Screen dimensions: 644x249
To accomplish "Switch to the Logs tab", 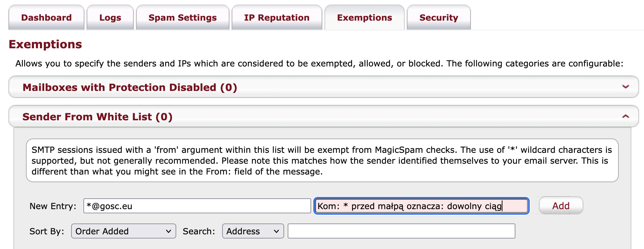I will 110,18.
